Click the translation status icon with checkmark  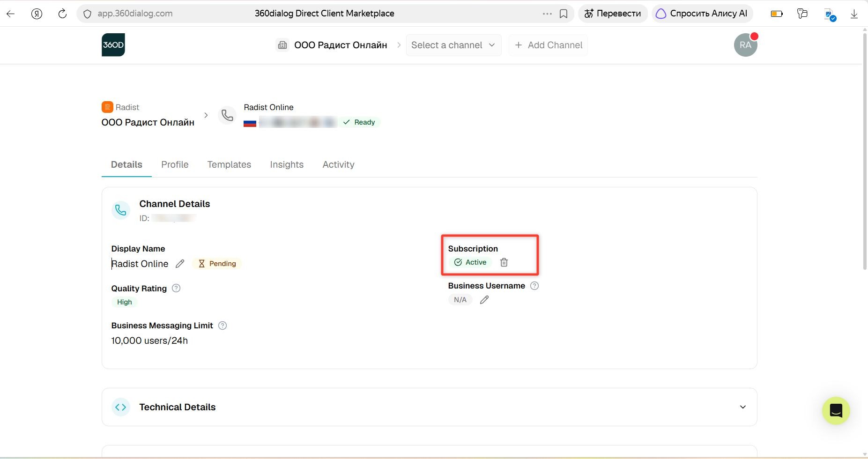pos(830,15)
